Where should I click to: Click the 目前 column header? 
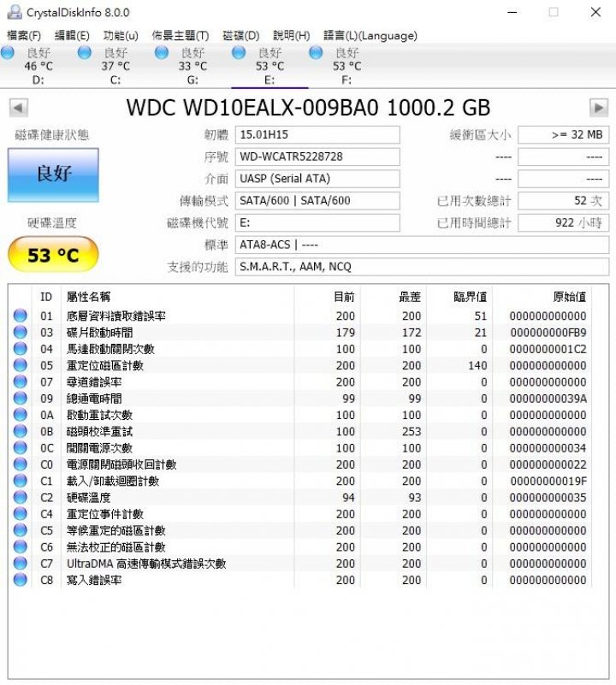click(344, 297)
